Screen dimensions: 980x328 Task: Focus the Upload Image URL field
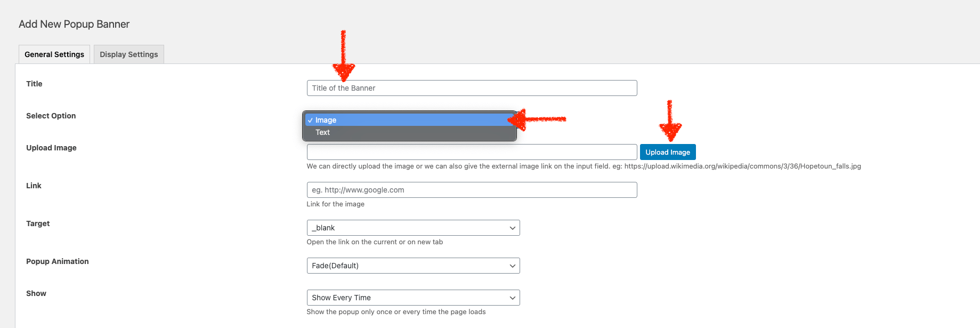click(x=472, y=152)
